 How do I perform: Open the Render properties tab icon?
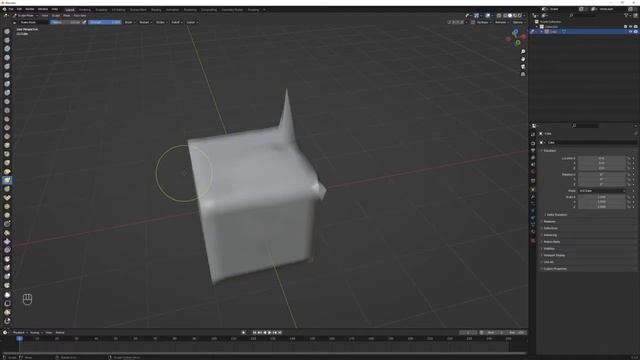point(533,143)
